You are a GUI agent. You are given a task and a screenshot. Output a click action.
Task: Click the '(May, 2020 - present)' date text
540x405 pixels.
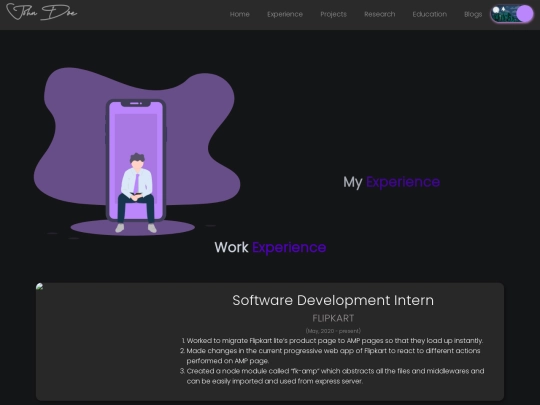[x=333, y=331]
